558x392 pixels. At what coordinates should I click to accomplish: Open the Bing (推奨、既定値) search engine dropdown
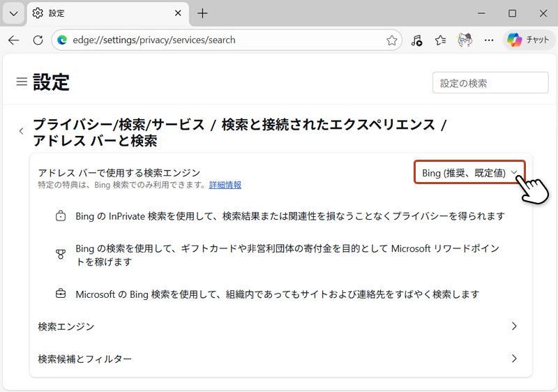point(469,172)
